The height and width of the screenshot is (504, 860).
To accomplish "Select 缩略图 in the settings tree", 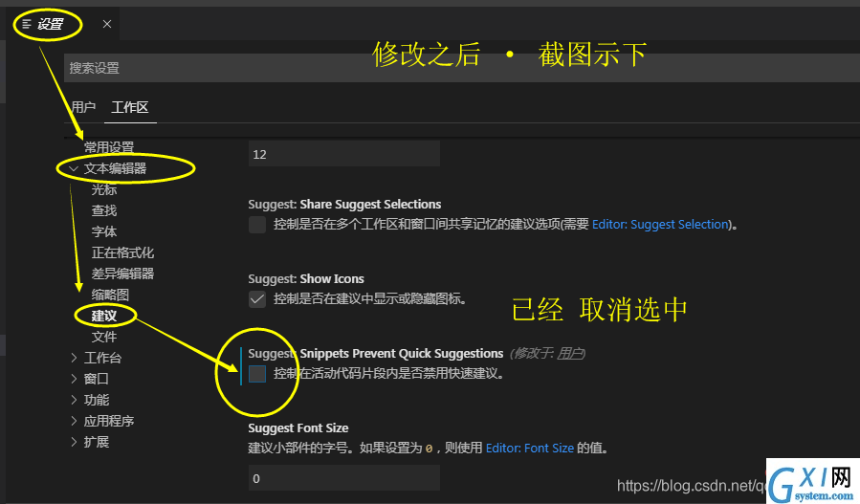I will (110, 295).
